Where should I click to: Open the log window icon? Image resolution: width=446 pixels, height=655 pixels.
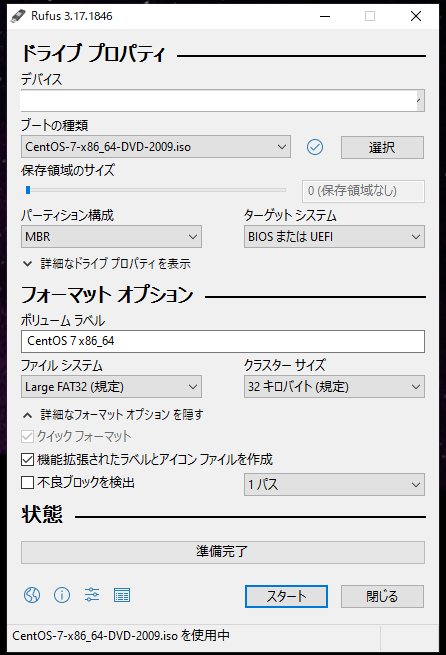[122, 595]
